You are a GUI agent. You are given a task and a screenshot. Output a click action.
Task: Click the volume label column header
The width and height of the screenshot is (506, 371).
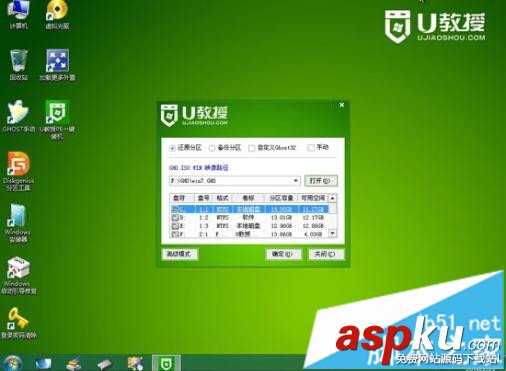[x=248, y=198]
